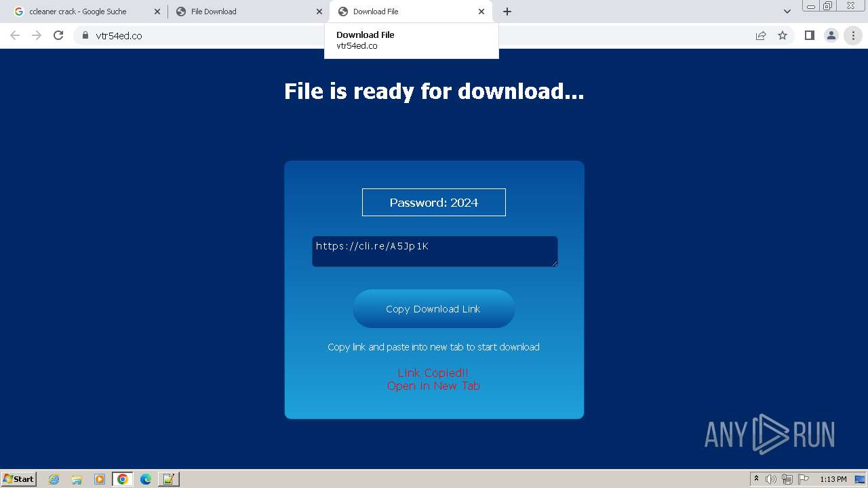Open Microsoft Edge from taskbar
The image size is (868, 488).
pyautogui.click(x=145, y=479)
